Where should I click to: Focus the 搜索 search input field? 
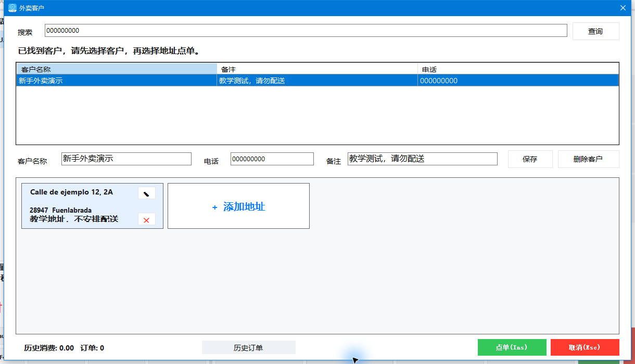click(306, 31)
